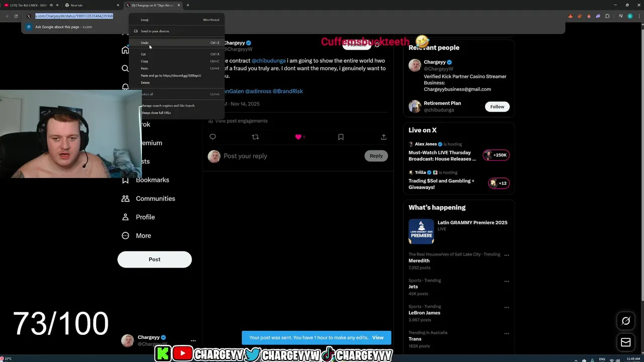This screenshot has height=362, width=644.
Task: Mute the YouTube tab speaker icon
Action: (x=51, y=5)
